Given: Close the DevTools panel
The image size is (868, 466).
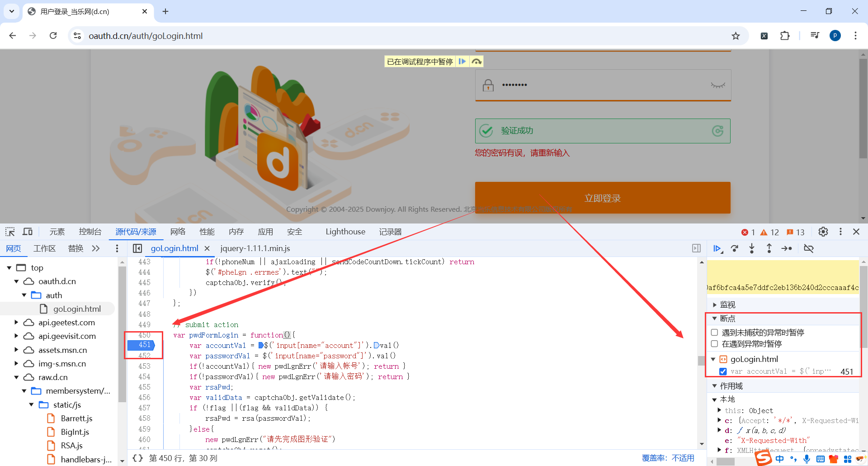Looking at the screenshot, I should [856, 232].
